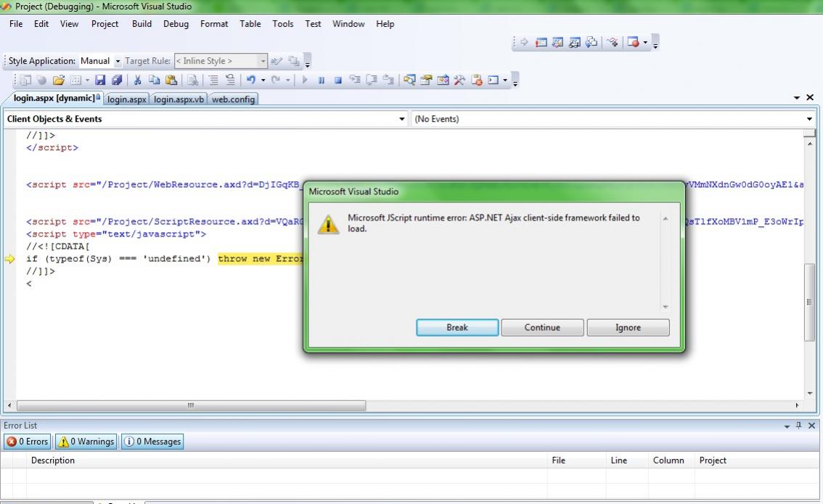Open the active files list dropdown arrow

pyautogui.click(x=797, y=98)
